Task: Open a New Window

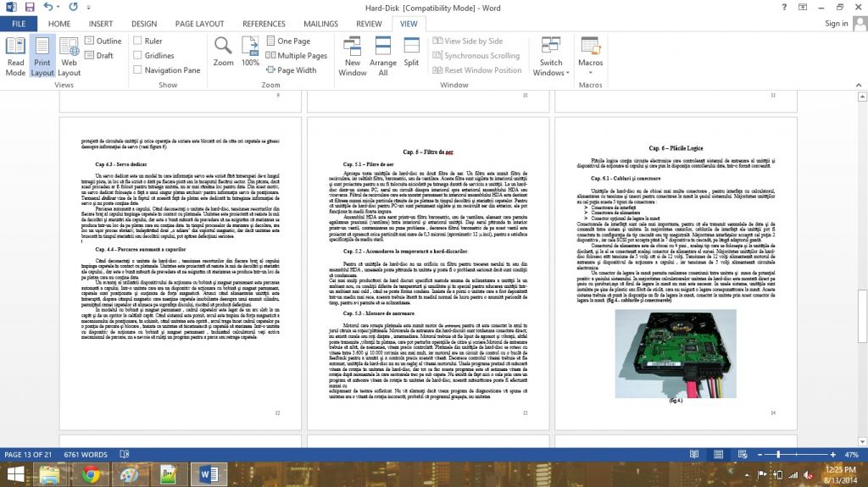Action: pyautogui.click(x=353, y=56)
